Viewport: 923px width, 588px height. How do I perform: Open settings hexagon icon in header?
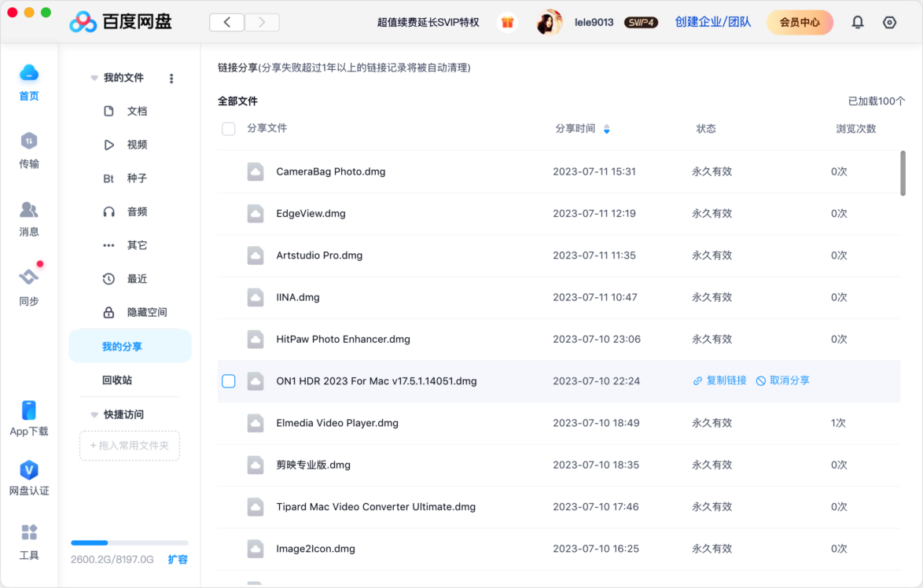(890, 23)
